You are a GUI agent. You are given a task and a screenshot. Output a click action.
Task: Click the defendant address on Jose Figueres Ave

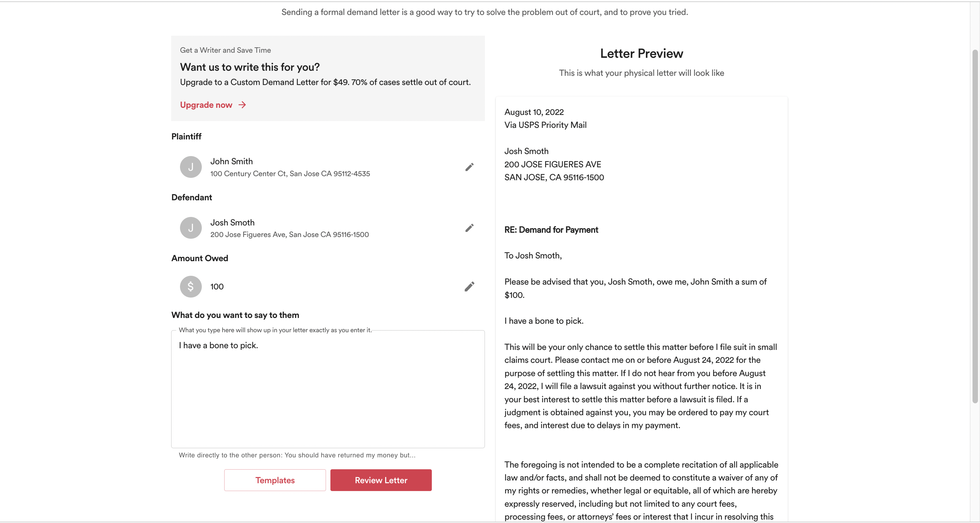290,235
